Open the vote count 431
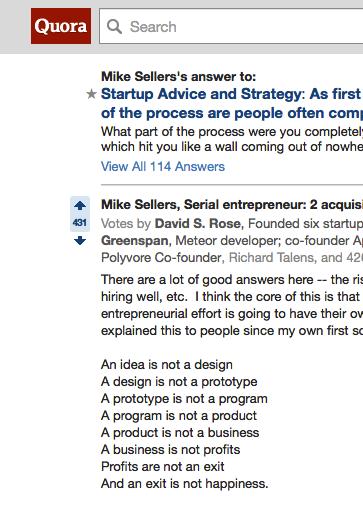The height and width of the screenshot is (511, 363). coord(80,222)
